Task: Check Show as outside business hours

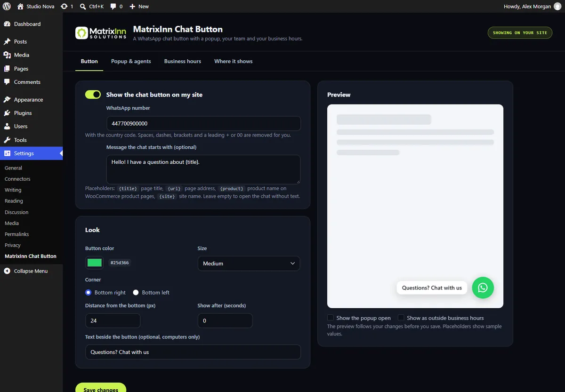Action: tap(401, 318)
